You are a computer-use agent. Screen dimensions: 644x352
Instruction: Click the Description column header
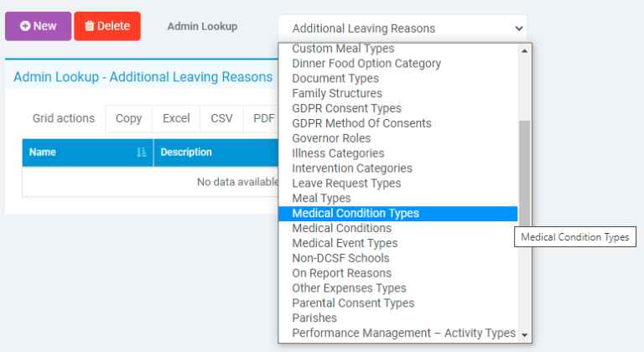click(186, 153)
